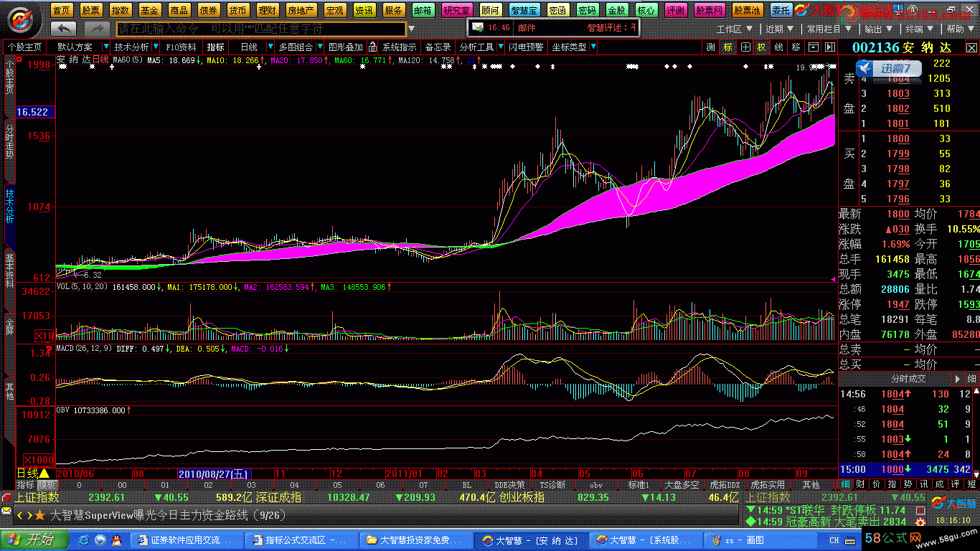Collapse side panel with play-bar icon

829,47
